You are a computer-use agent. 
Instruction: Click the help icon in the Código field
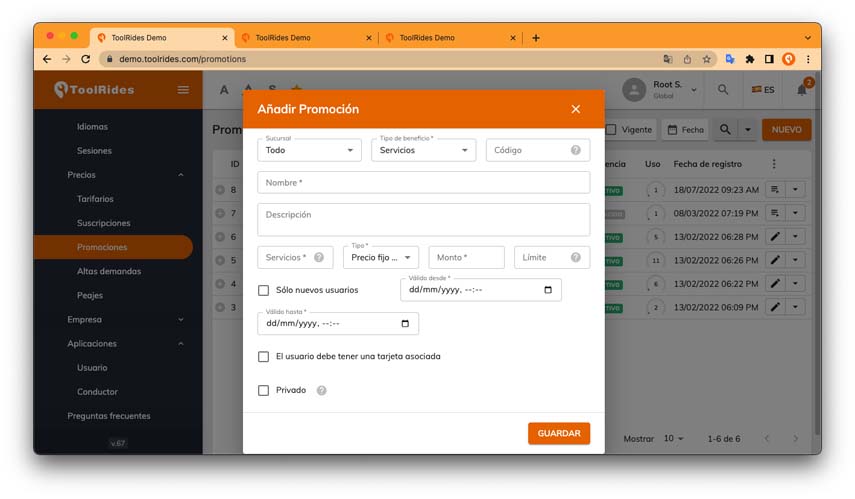pos(575,150)
